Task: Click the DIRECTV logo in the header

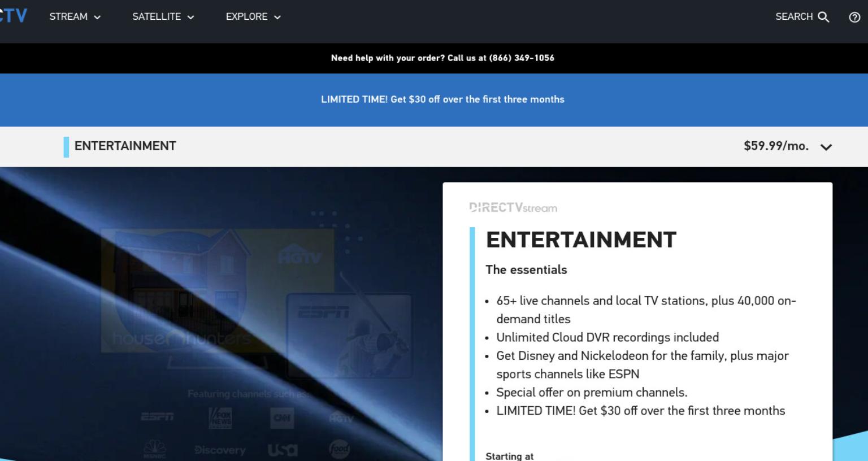Action: coord(13,16)
